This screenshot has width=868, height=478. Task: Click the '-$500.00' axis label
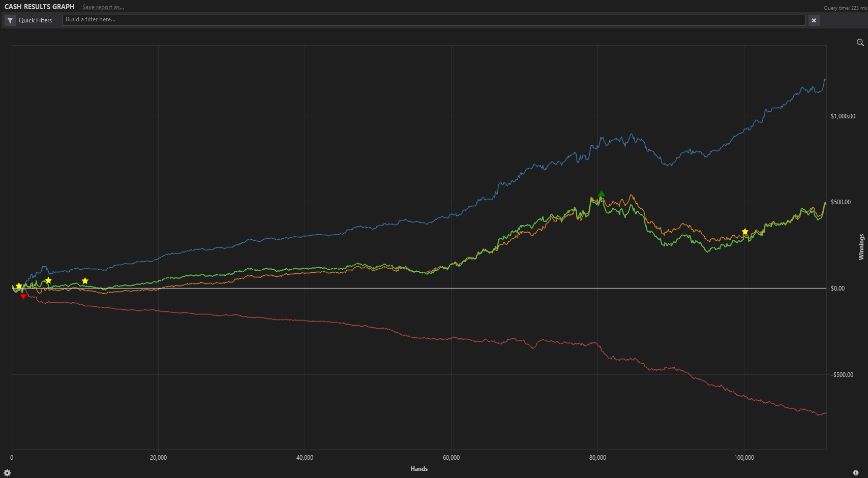point(842,375)
